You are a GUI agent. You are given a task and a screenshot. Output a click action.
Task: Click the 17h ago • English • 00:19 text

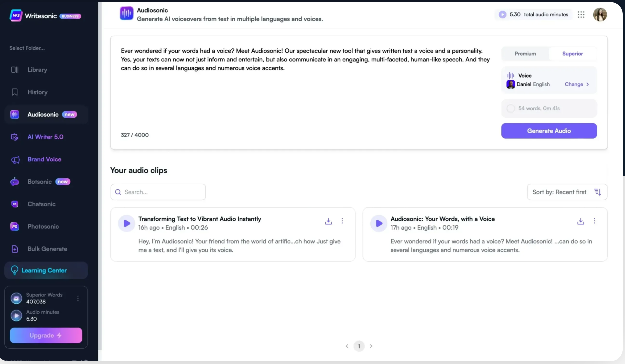(x=424, y=228)
